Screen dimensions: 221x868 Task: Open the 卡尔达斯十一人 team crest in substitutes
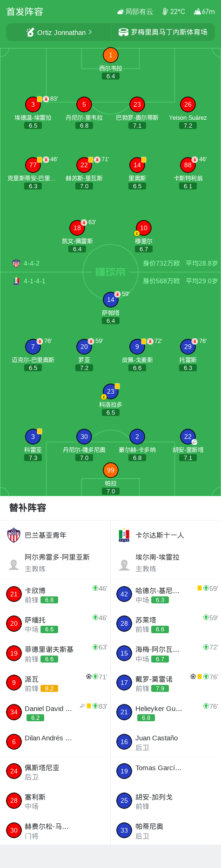coord(124,535)
